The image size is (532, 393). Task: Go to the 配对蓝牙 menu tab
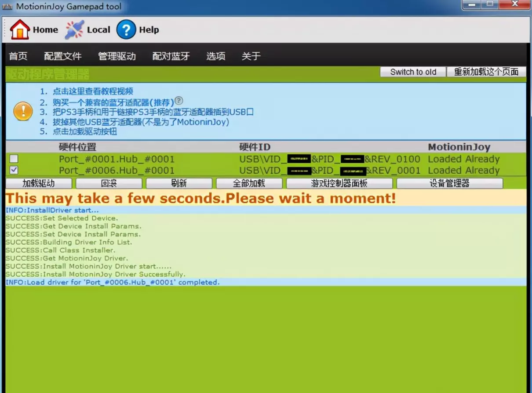tap(171, 56)
